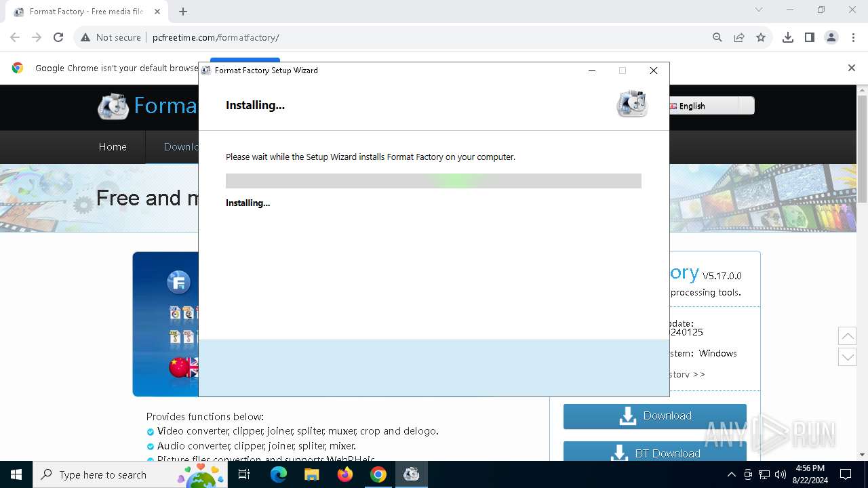Launch Microsoft Edge from taskbar
Screen dimensions: 868x488
pos(279,474)
